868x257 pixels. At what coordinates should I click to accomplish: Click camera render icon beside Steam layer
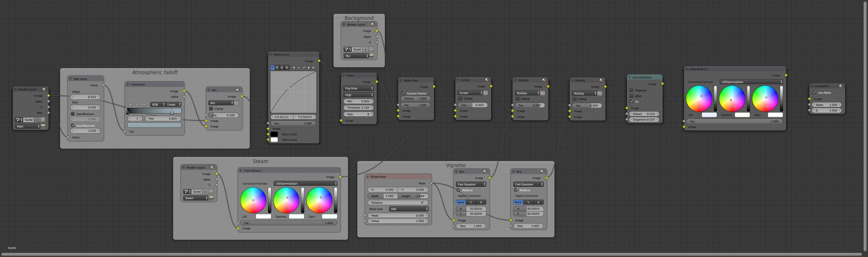pyautogui.click(x=211, y=198)
